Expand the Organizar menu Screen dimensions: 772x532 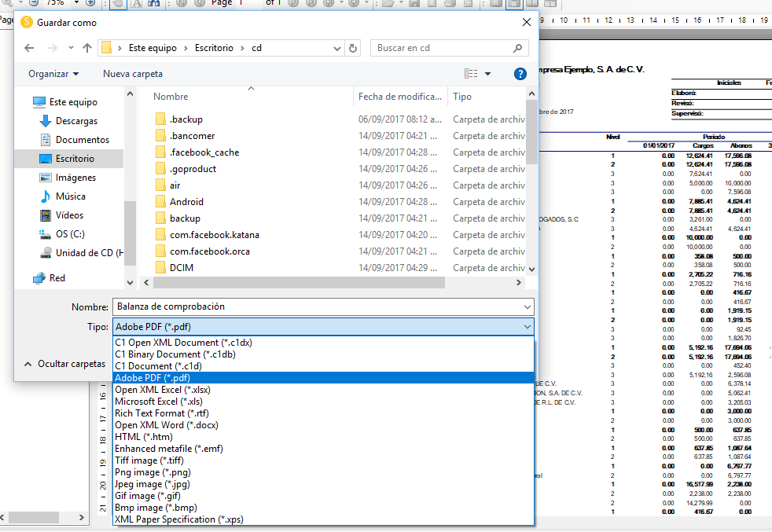[x=53, y=74]
